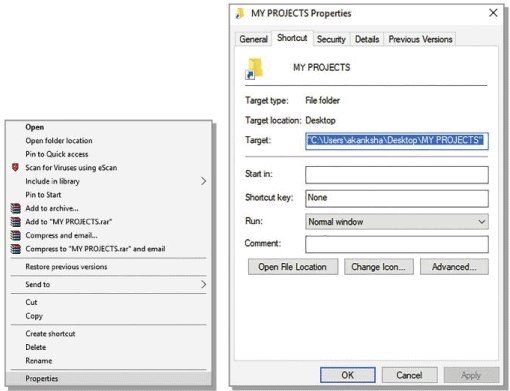
Task: Click the "Desktop" target location value
Action: click(320, 120)
